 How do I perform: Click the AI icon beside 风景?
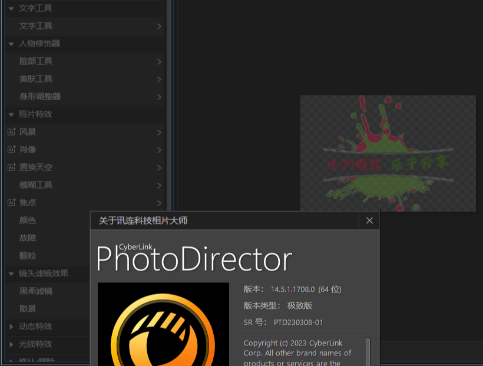coord(12,132)
